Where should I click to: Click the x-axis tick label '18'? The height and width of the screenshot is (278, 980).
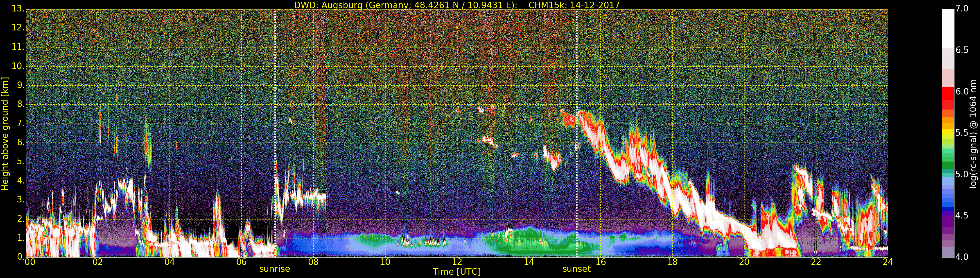tap(673, 262)
